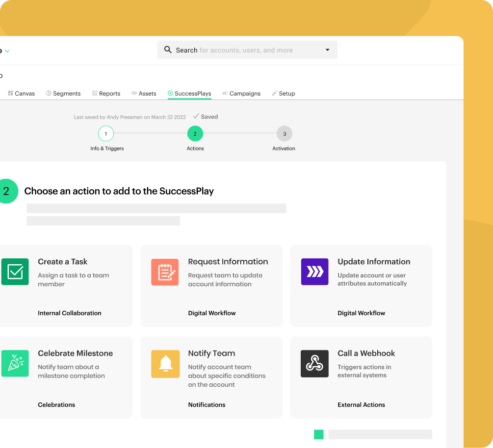Select the Assets tab

144,93
